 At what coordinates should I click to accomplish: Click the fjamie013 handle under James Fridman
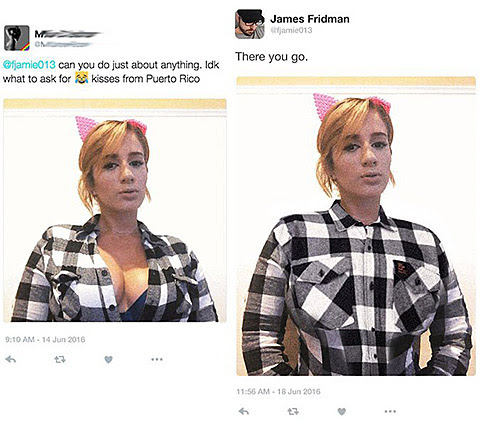coord(291,30)
